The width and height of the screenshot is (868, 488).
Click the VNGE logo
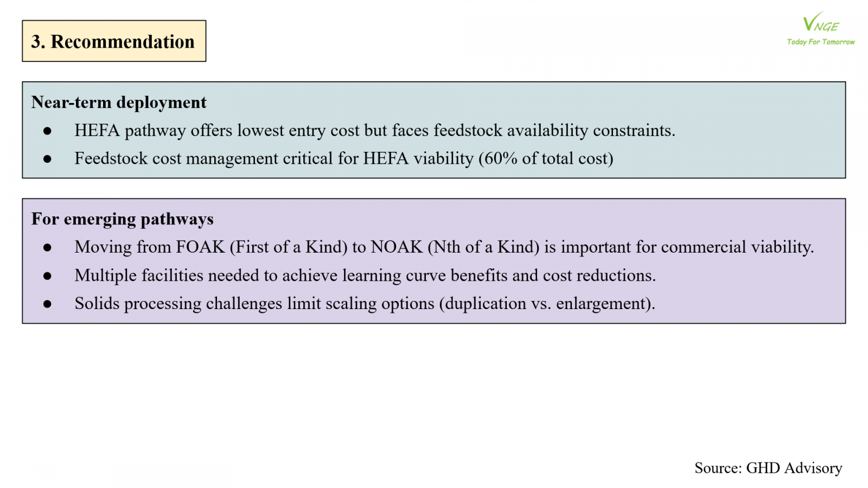pos(820,23)
